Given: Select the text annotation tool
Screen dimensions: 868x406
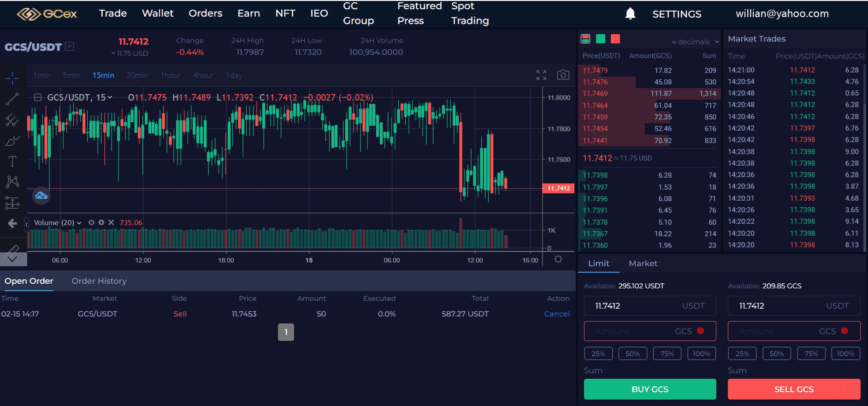Looking at the screenshot, I should click(x=12, y=161).
